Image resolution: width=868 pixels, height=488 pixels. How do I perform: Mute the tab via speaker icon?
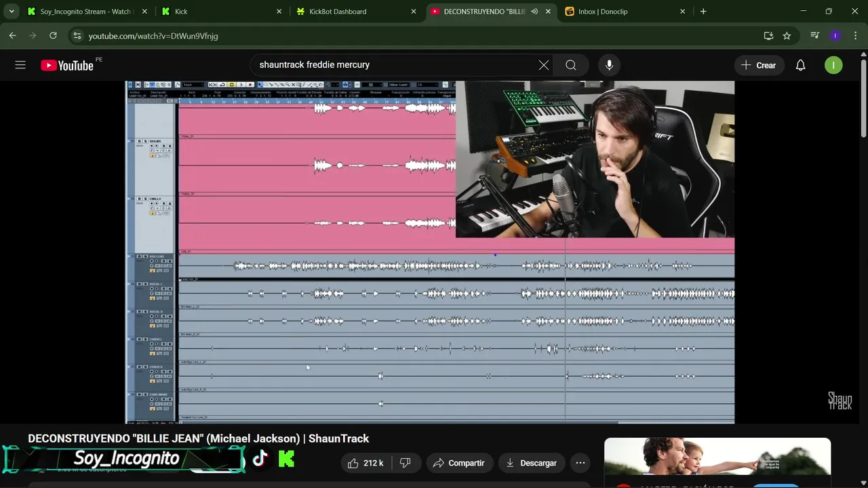click(534, 12)
